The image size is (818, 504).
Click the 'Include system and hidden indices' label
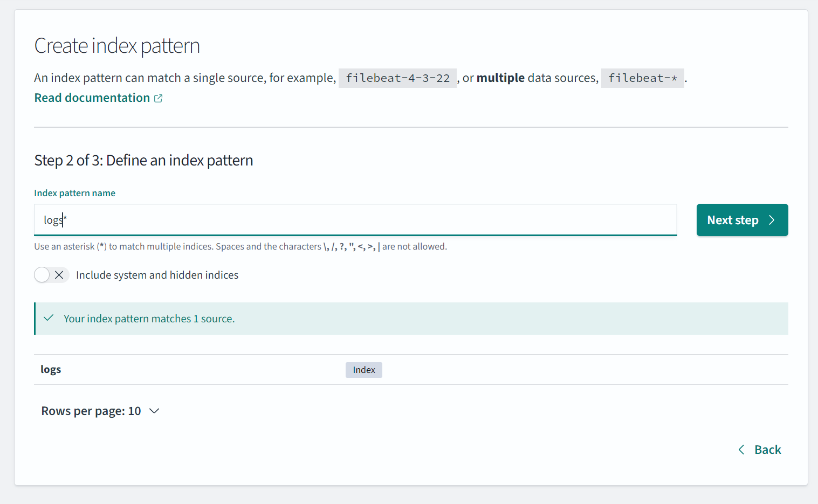tap(157, 275)
